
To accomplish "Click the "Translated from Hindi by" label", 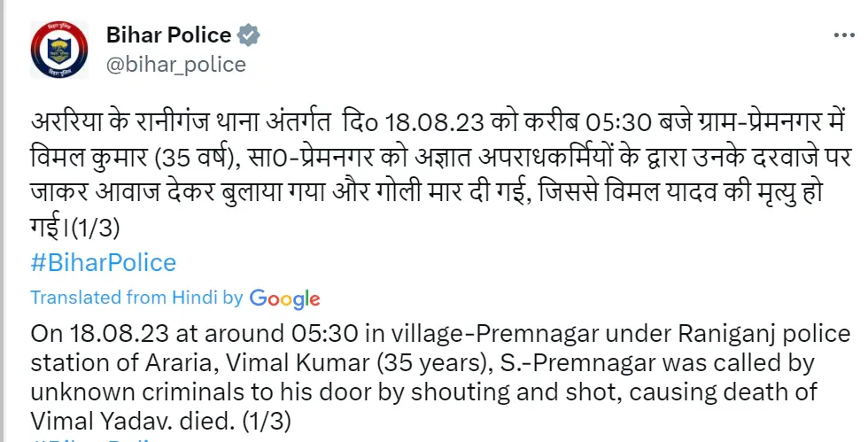I will coord(136,298).
